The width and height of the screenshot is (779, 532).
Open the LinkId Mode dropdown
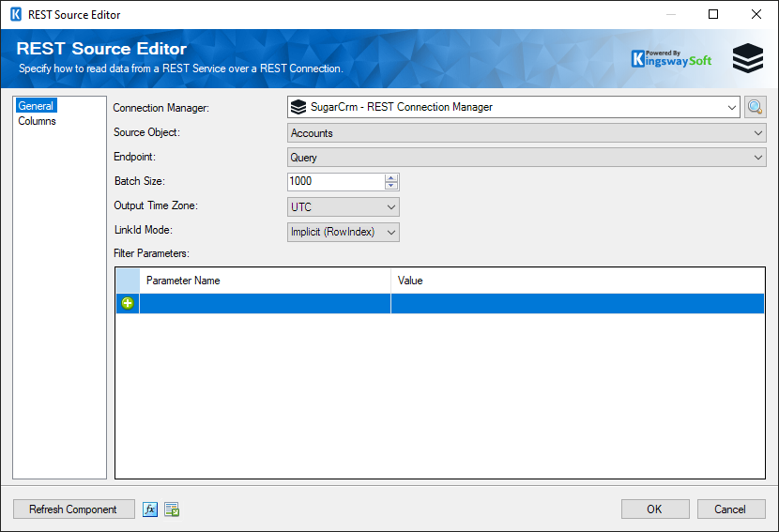[x=344, y=232]
